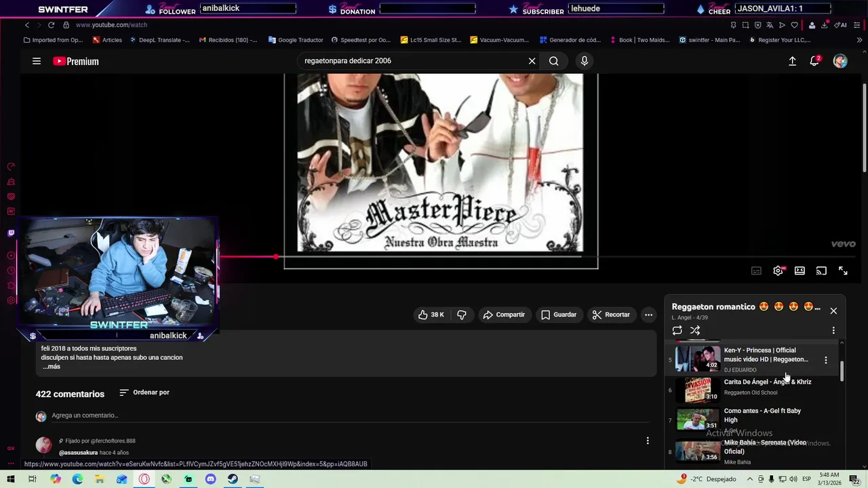Viewport: 868px width, 488px height.
Task: Shuffle the Reggaeton romantico playlist
Action: pos(695,330)
